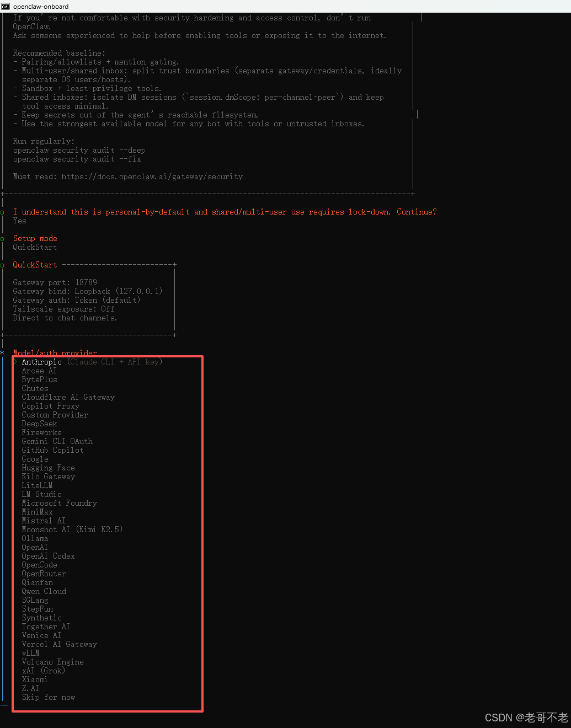Click the Gateway bind: Loopback line
The width and height of the screenshot is (571, 728).
click(88, 291)
